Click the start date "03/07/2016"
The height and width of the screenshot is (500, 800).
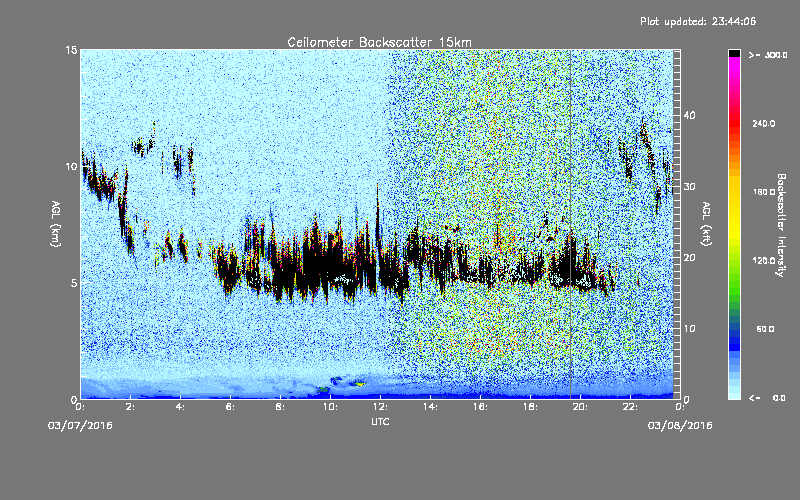[80, 426]
